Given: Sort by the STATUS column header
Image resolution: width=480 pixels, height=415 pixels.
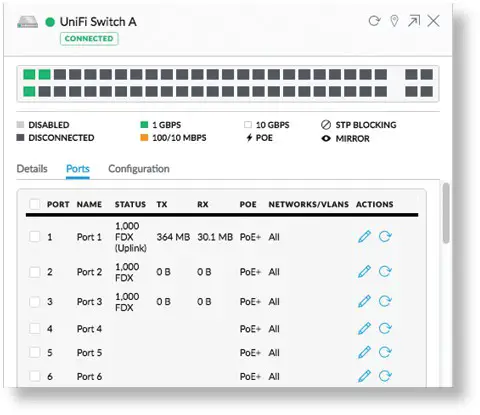Looking at the screenshot, I should pyautogui.click(x=130, y=204).
